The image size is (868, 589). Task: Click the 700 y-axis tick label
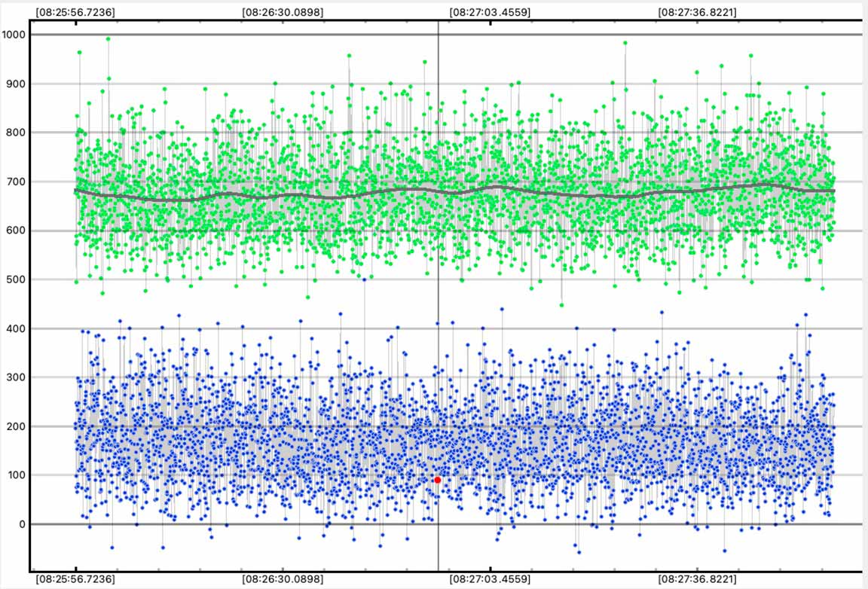coord(16,182)
